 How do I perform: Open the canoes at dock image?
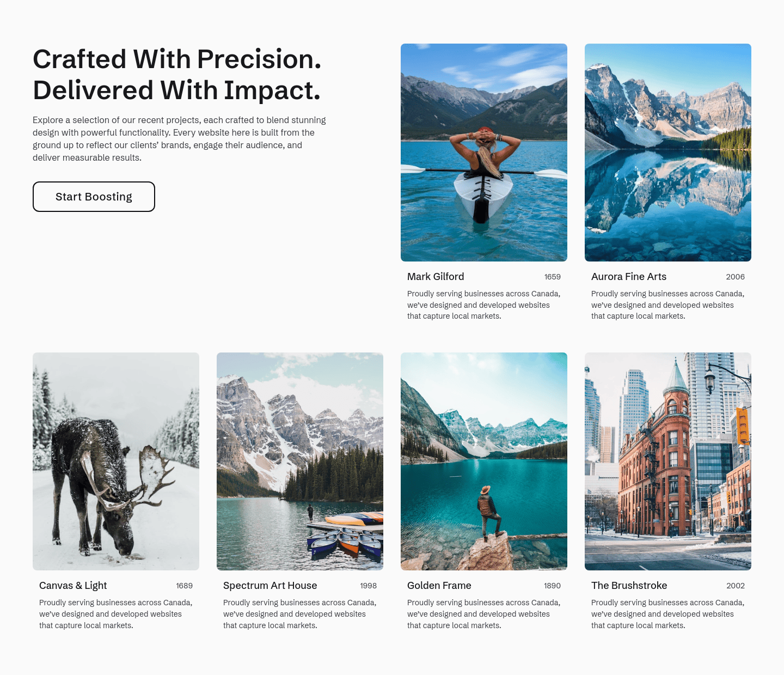(300, 461)
